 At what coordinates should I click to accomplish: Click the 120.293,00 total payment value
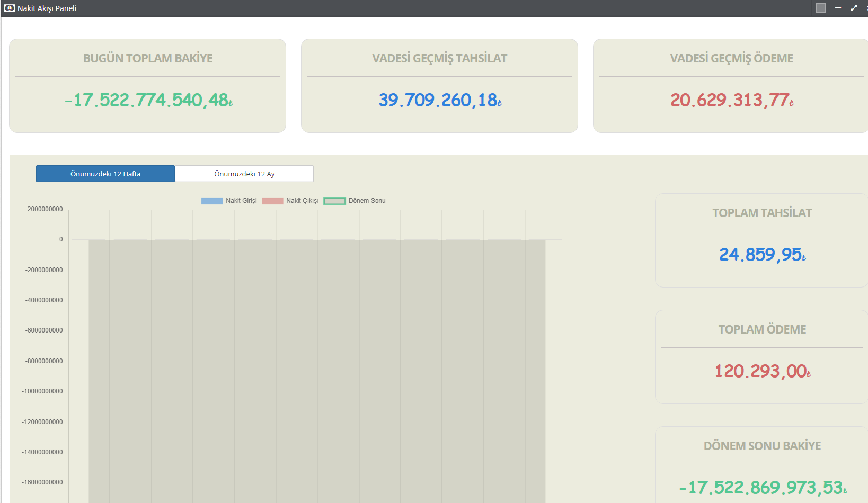pyautogui.click(x=762, y=371)
